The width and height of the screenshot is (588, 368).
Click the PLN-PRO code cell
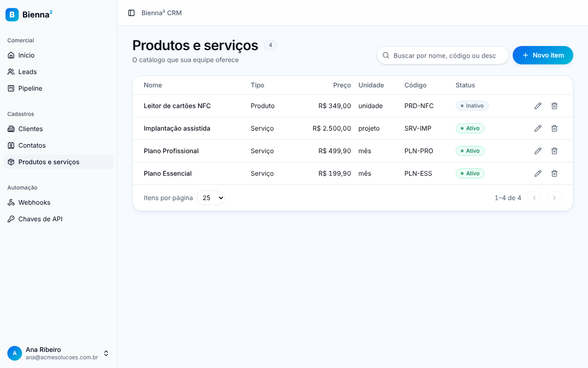[419, 151]
